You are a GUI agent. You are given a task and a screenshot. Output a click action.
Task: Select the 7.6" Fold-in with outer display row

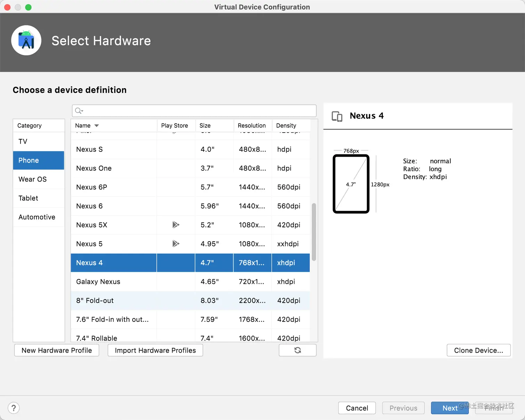pos(190,320)
